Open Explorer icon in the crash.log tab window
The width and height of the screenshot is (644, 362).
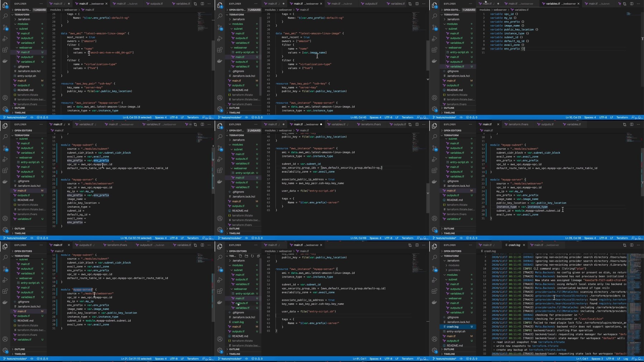click(x=434, y=246)
